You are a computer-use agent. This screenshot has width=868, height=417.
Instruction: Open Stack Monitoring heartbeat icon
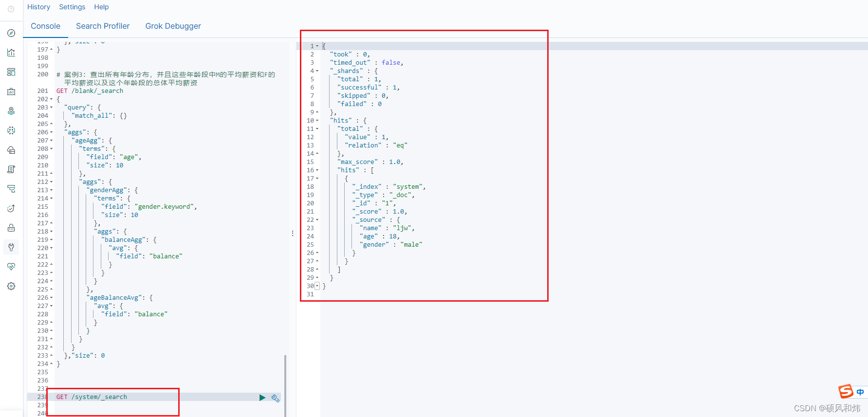11,267
